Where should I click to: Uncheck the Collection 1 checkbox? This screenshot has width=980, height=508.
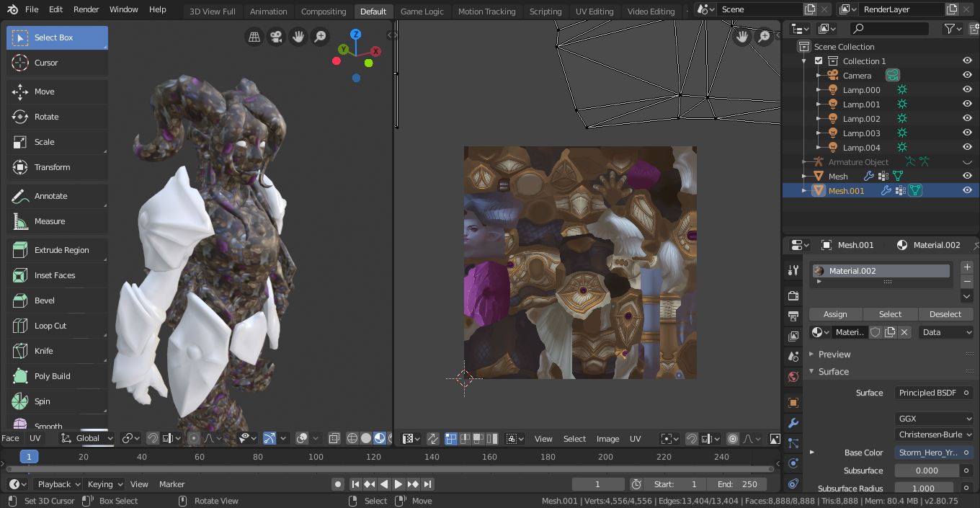tap(819, 61)
